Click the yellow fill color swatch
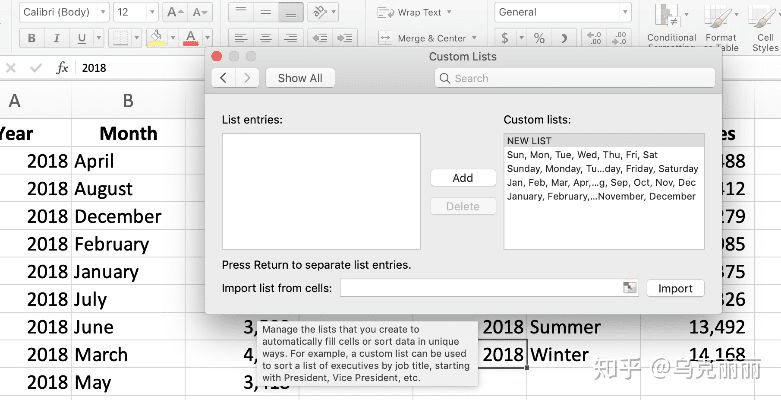 (x=156, y=39)
